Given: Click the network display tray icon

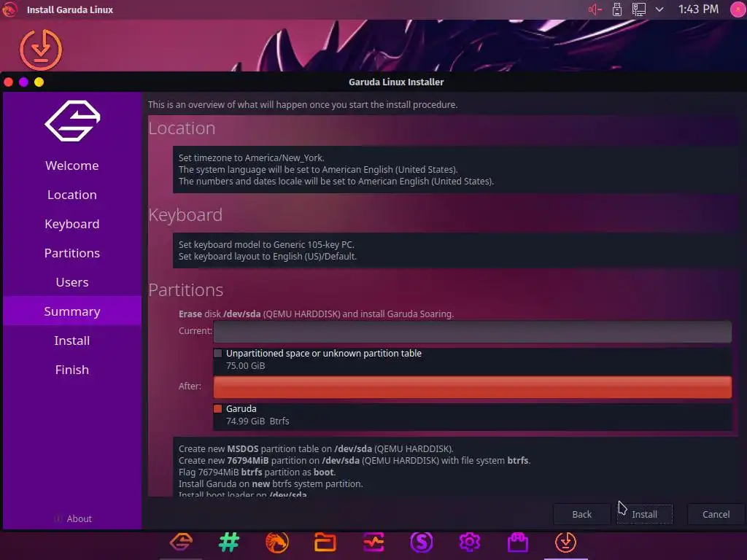Looking at the screenshot, I should [639, 9].
